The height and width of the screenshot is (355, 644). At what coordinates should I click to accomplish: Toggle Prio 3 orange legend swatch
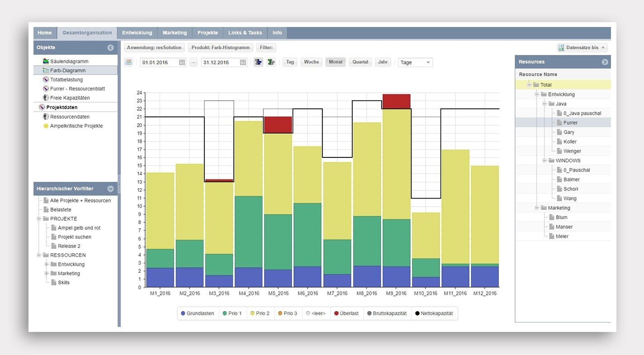tap(280, 313)
